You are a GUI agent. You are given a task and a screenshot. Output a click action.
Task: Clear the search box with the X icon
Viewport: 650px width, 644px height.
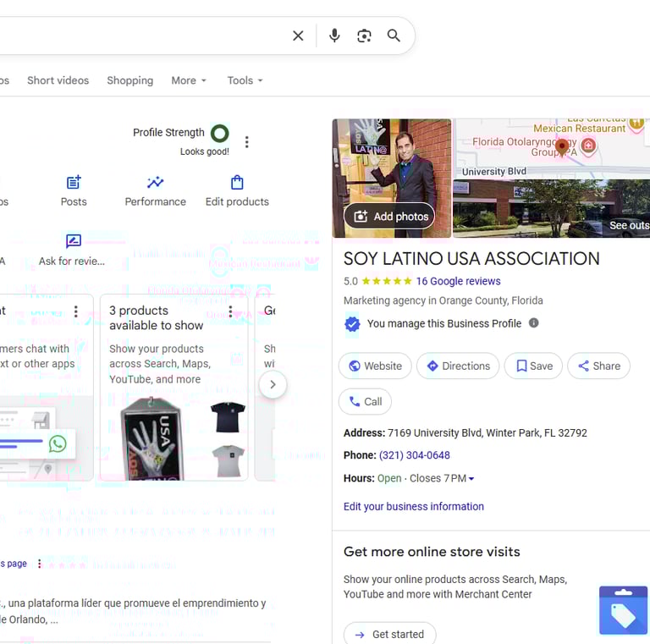click(x=298, y=36)
